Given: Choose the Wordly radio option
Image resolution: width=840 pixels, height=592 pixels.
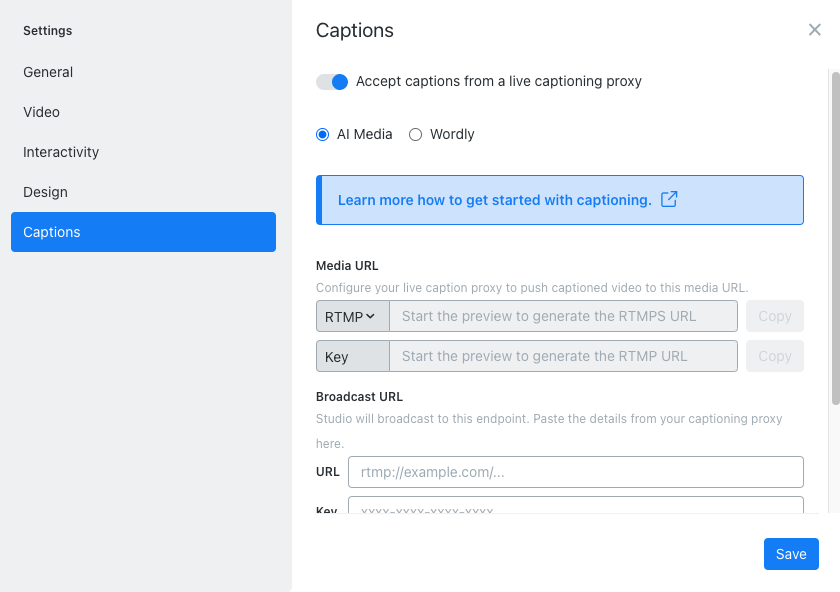Looking at the screenshot, I should (x=415, y=134).
